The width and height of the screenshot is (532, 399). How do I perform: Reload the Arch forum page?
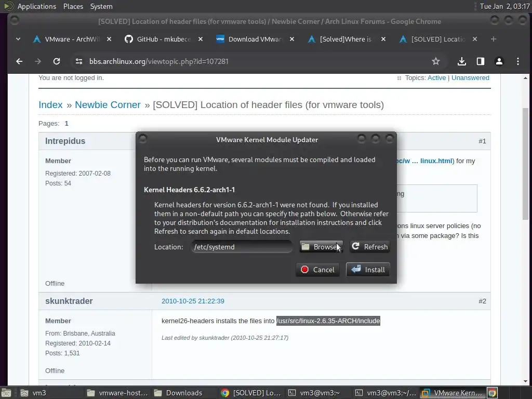57,61
